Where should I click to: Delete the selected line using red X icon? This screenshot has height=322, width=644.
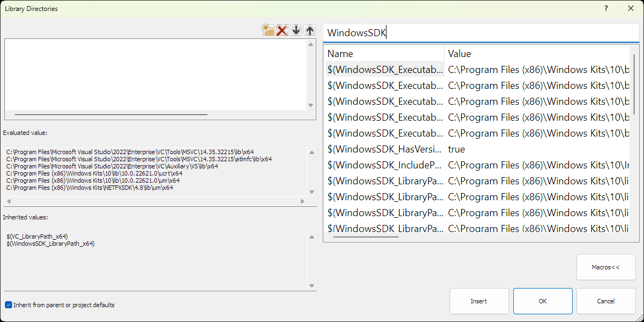click(282, 30)
